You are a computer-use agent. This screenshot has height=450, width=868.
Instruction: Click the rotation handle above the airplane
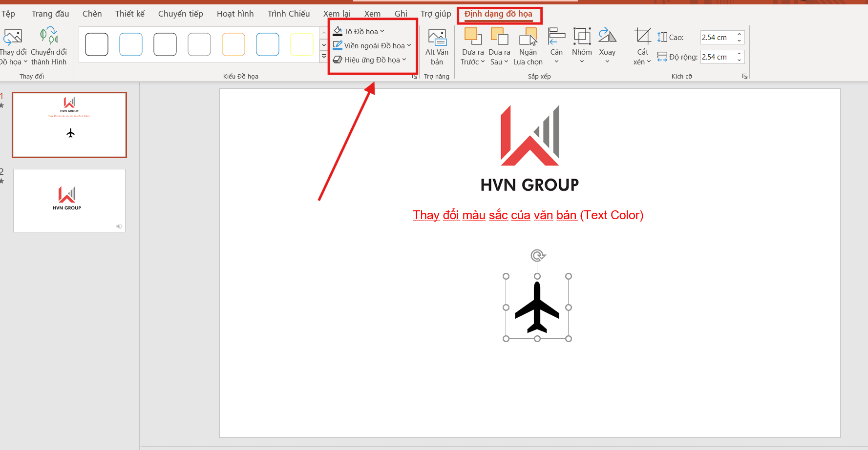tap(537, 255)
